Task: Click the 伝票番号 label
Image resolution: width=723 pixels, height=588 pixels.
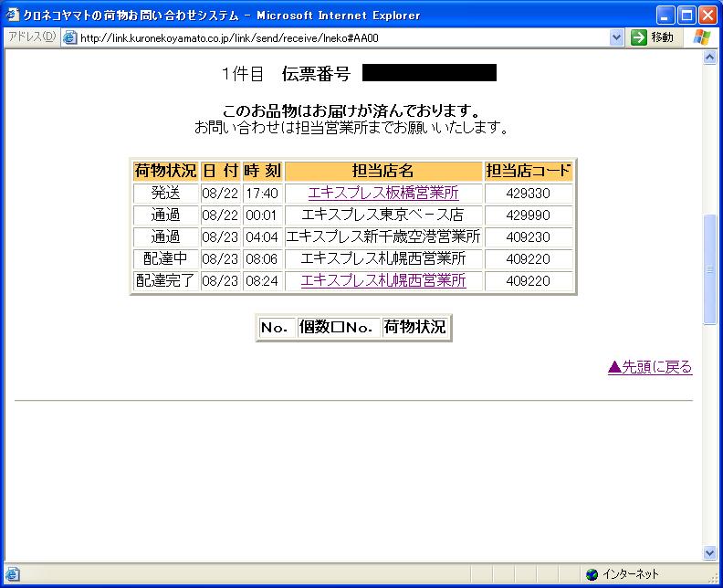Action: (x=316, y=73)
